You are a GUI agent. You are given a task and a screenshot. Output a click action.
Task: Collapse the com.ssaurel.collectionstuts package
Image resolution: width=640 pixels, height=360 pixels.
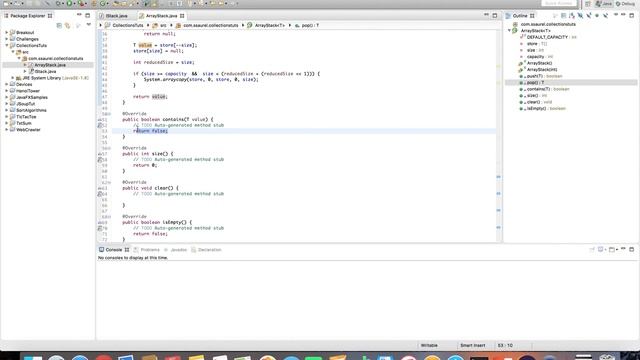(19, 58)
